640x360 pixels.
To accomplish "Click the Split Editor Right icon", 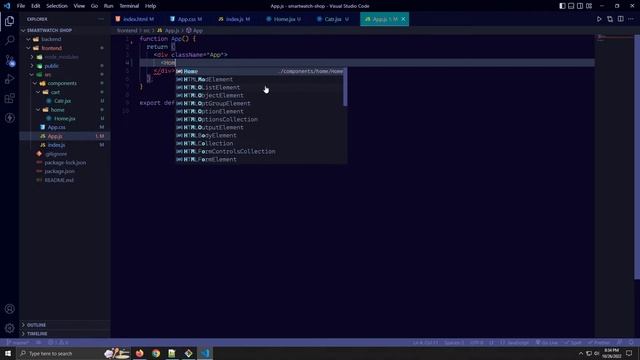I will point(620,19).
